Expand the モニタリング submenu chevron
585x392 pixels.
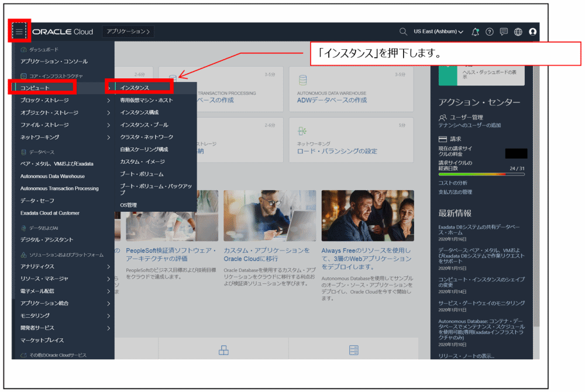point(108,316)
